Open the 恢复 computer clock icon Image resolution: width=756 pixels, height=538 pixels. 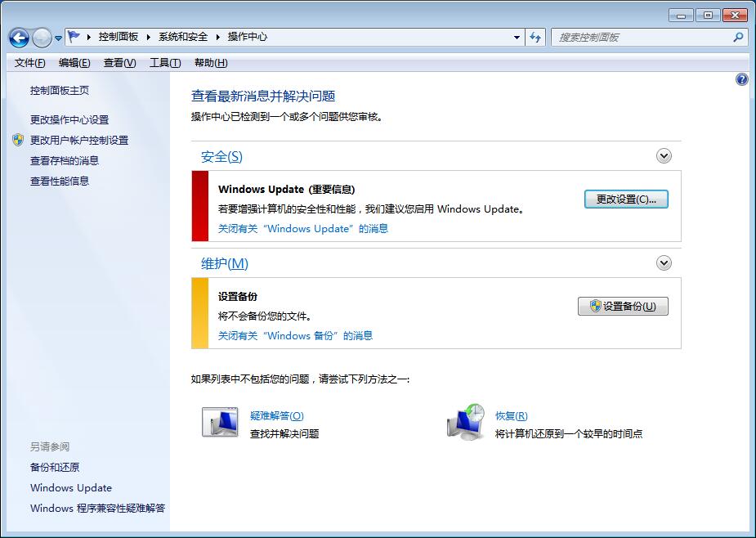tap(466, 422)
